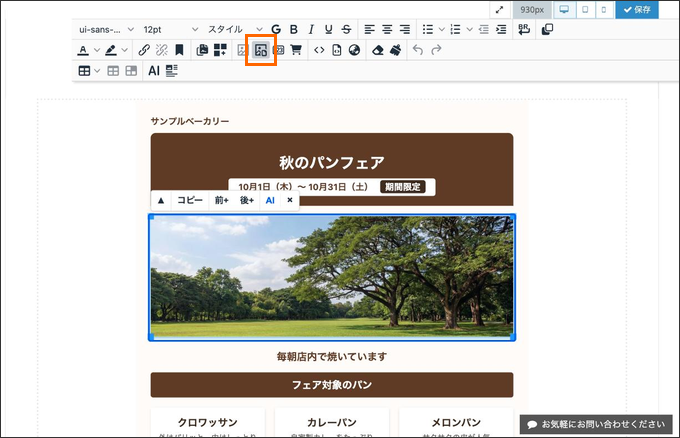Switch to tablet preview
This screenshot has width=680, height=438.
(585, 10)
